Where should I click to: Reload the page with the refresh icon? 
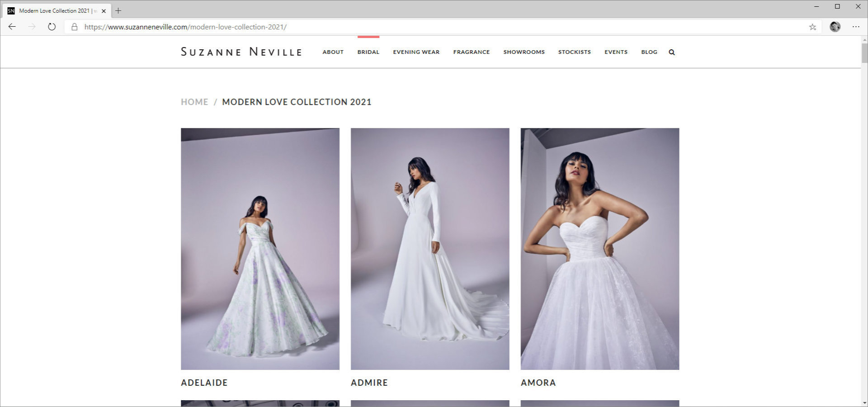click(x=52, y=27)
